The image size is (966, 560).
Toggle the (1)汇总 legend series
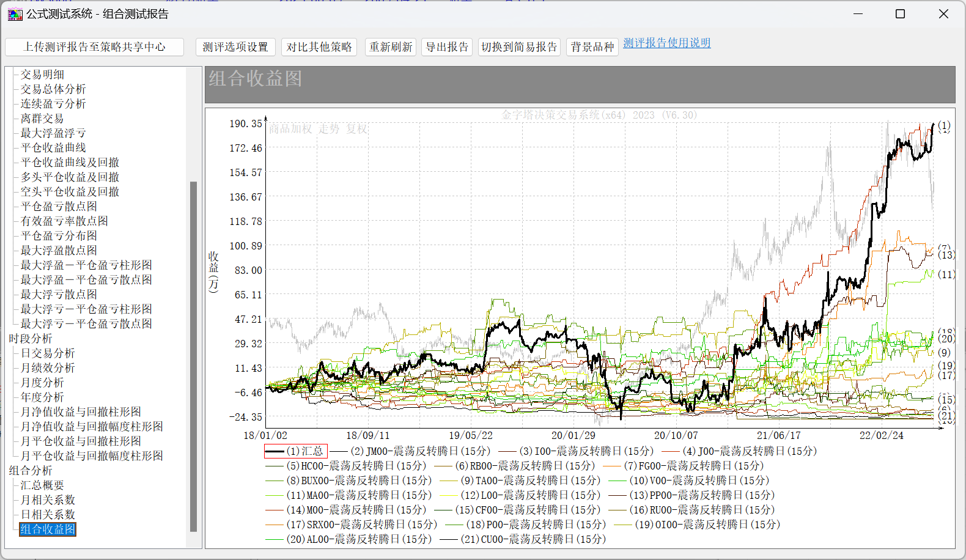click(x=296, y=451)
